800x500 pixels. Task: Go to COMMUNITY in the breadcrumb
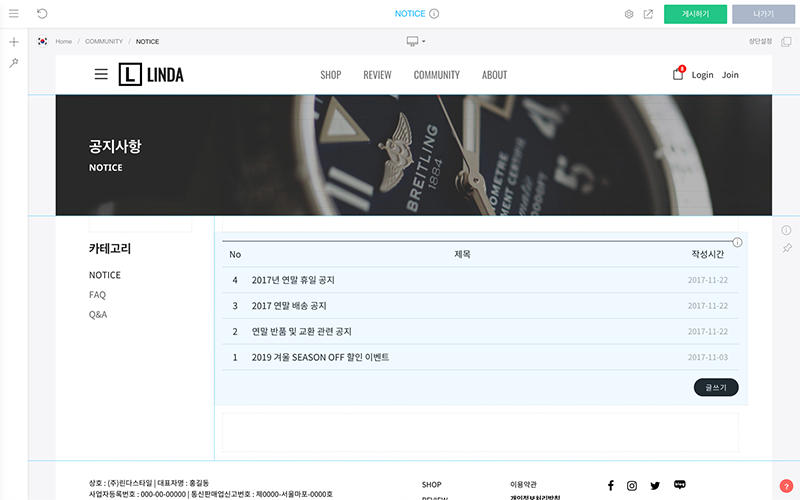[x=104, y=41]
